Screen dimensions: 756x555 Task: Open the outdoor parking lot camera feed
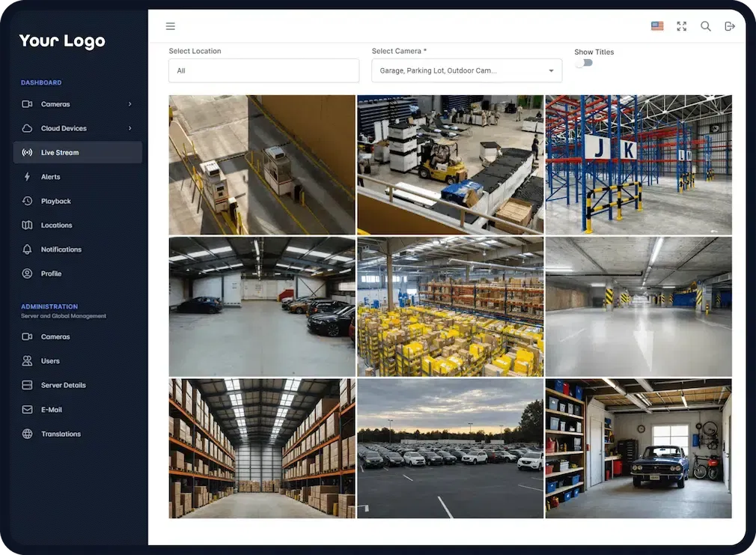450,448
